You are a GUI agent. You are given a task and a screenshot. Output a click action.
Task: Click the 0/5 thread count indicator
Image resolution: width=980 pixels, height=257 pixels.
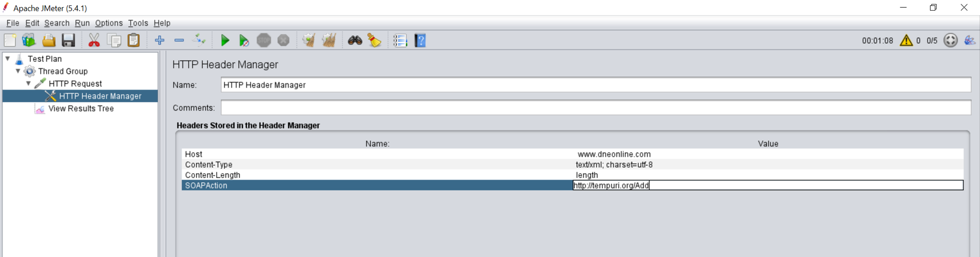coord(932,41)
